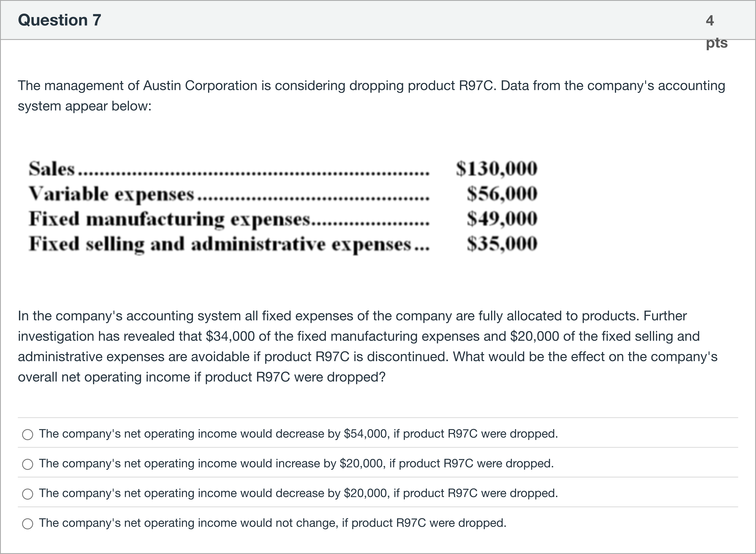
Task: Click answer text 'decrease by $54,000'
Action: [298, 434]
